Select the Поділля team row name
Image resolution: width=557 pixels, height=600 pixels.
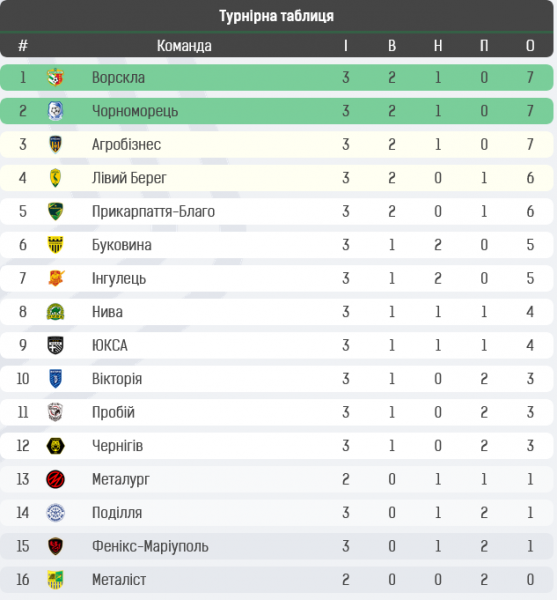coord(117,513)
